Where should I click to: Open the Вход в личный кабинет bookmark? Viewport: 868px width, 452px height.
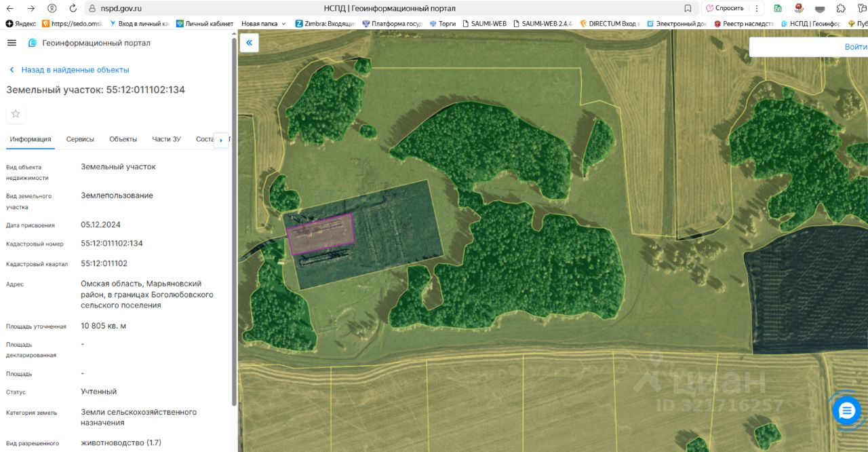[x=138, y=23]
